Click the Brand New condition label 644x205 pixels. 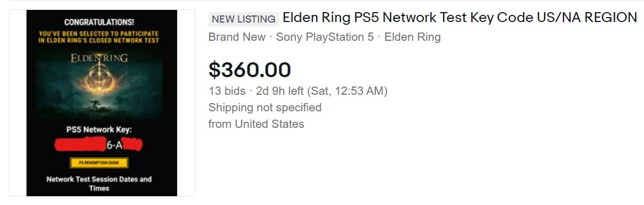tap(237, 37)
